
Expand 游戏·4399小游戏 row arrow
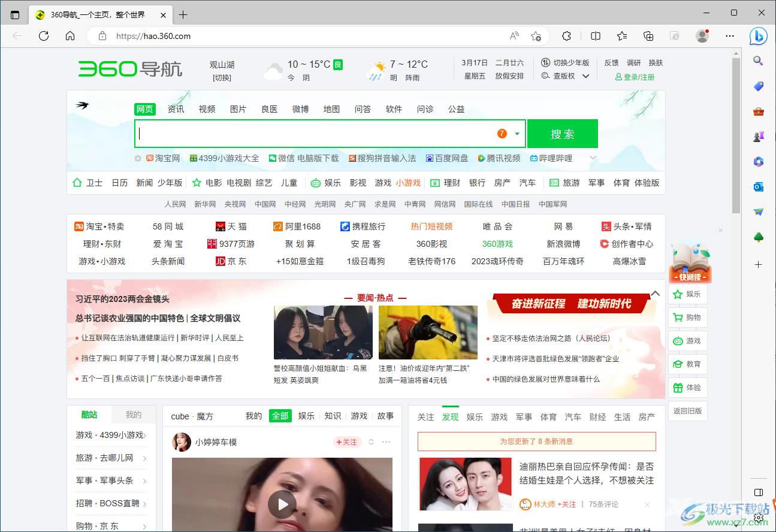144,436
